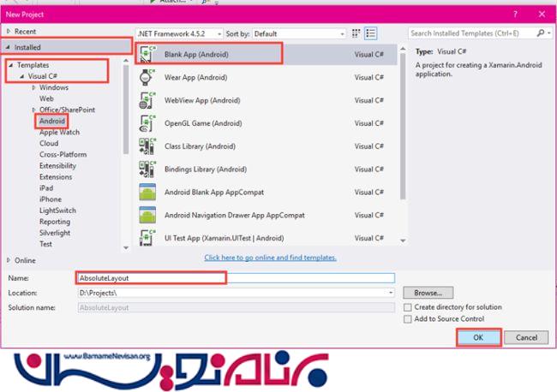Select the Silverlight category
557x392 pixels.
[55, 233]
